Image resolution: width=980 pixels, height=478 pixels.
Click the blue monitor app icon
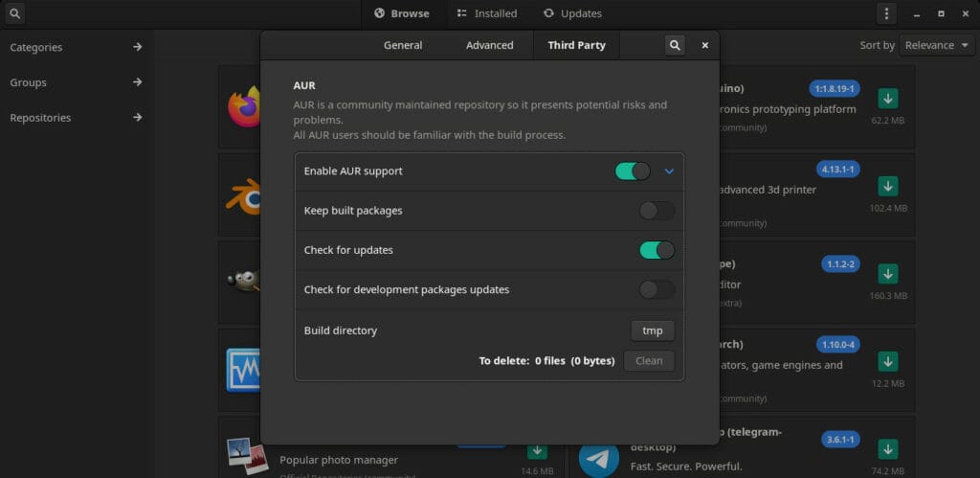(244, 370)
